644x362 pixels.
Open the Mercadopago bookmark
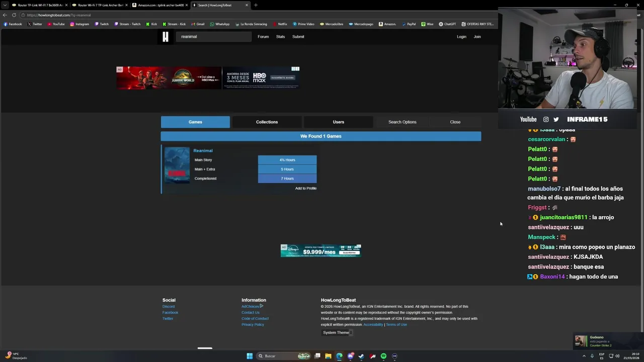point(361,24)
